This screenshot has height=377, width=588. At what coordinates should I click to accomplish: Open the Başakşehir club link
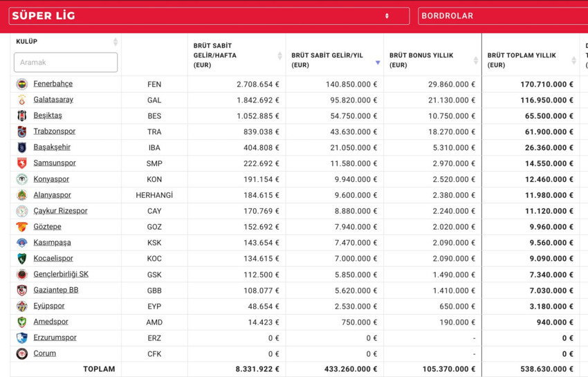click(x=52, y=147)
